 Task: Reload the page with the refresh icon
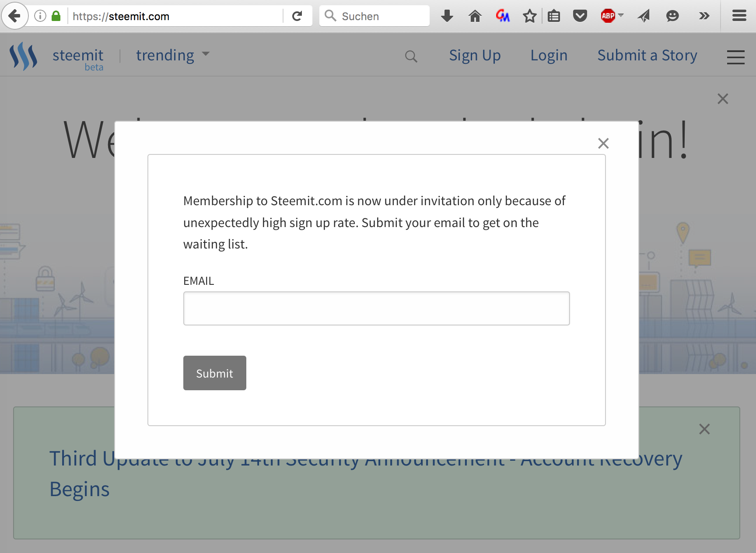coord(297,16)
